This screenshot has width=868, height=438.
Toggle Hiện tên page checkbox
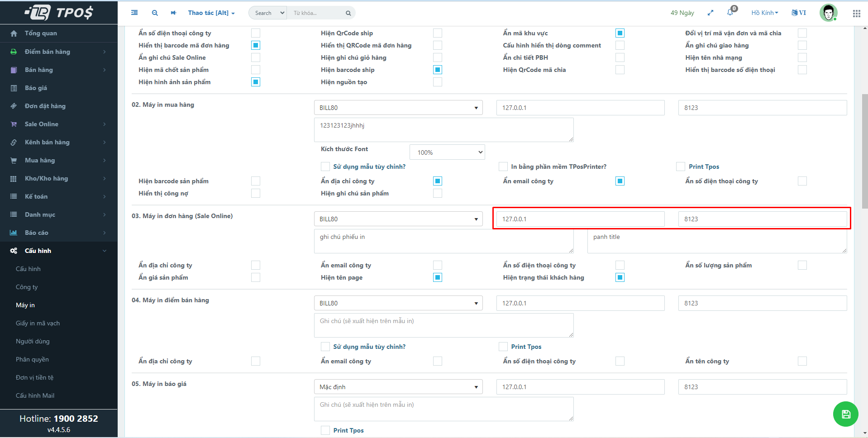tap(438, 277)
